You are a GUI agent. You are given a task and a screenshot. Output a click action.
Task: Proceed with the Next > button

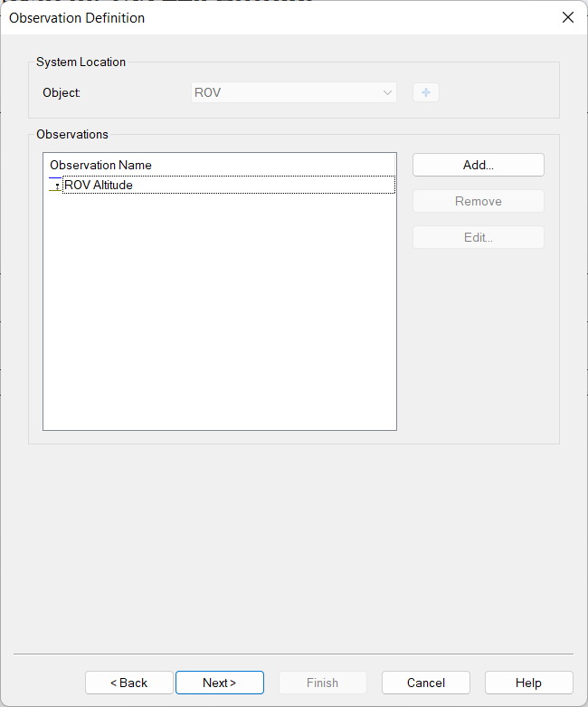(x=220, y=683)
